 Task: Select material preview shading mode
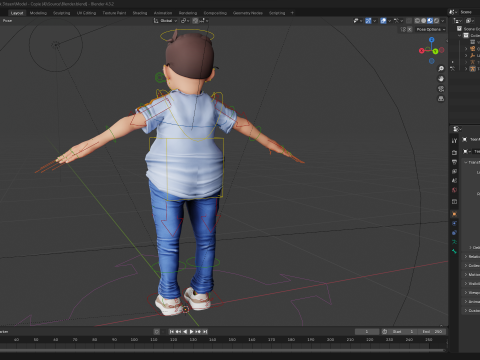[x=430, y=21]
